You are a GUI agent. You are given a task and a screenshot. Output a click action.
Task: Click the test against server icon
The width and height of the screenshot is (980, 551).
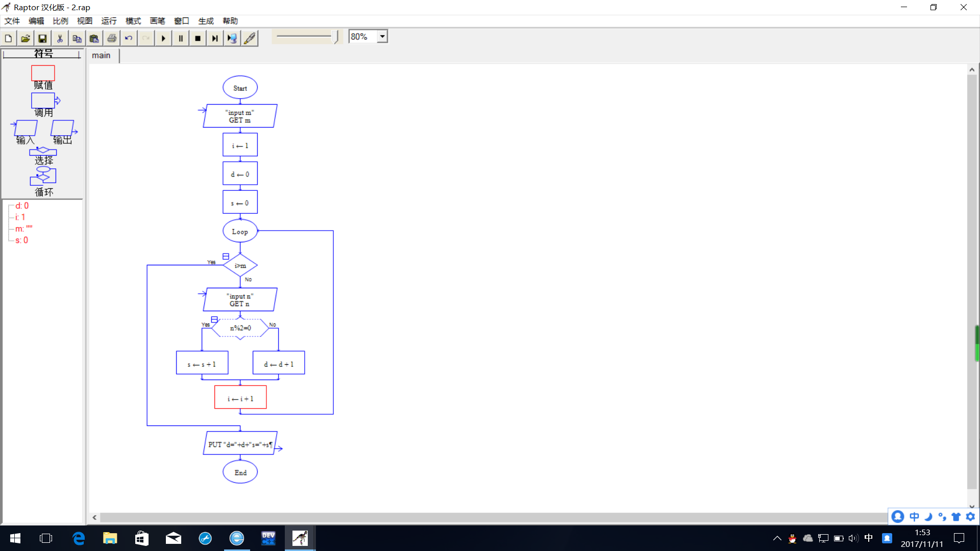coord(232,38)
